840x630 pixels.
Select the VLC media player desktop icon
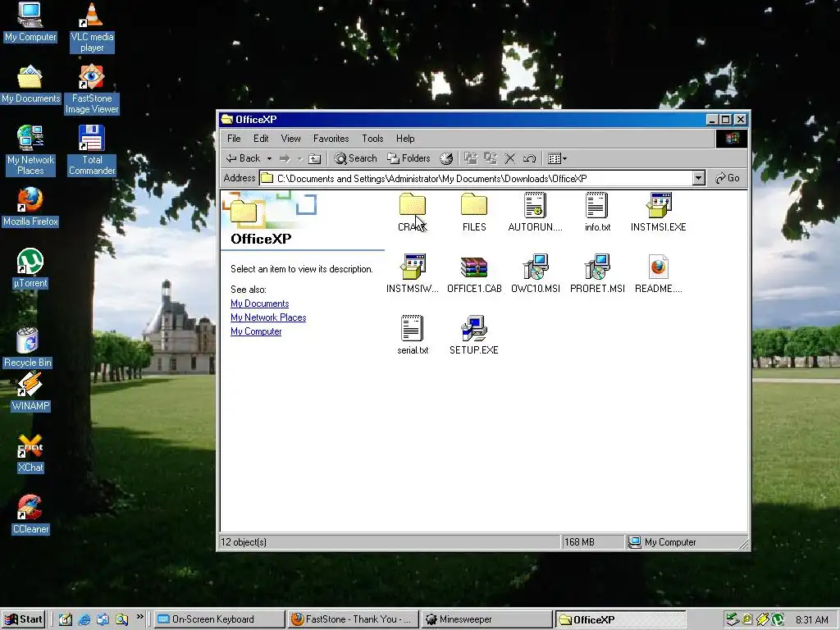(92, 27)
